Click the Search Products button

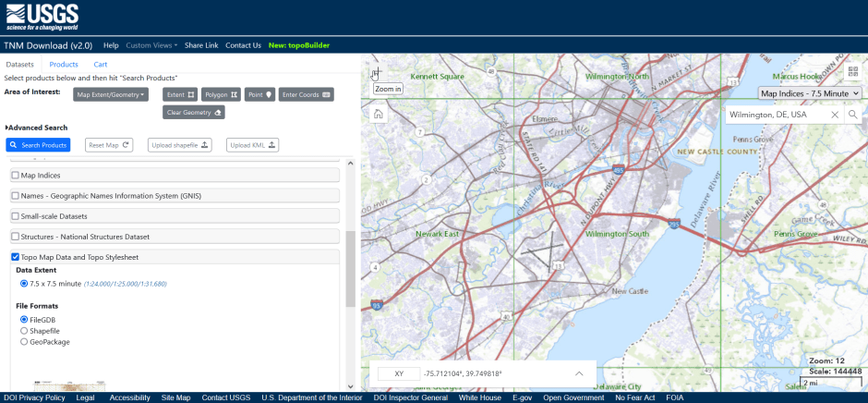pyautogui.click(x=38, y=145)
